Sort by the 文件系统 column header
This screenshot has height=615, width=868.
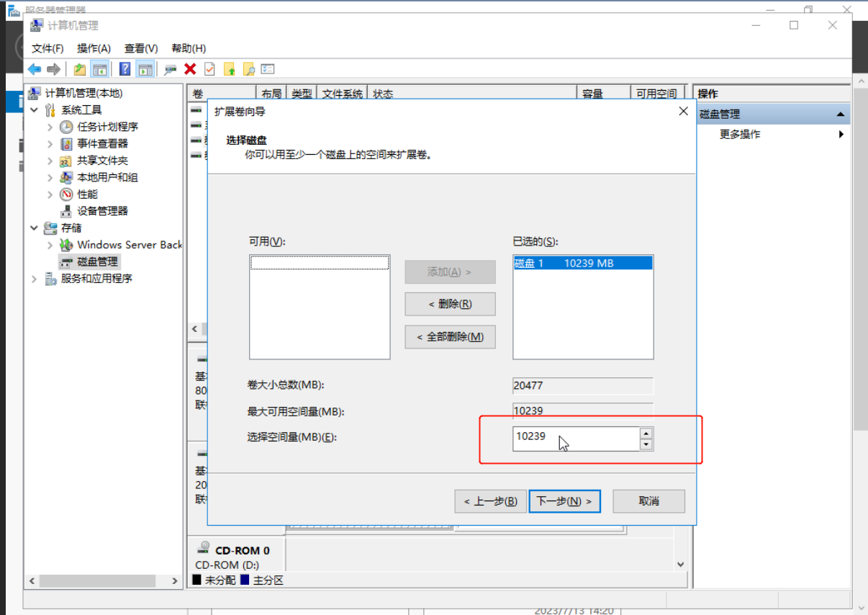click(342, 94)
